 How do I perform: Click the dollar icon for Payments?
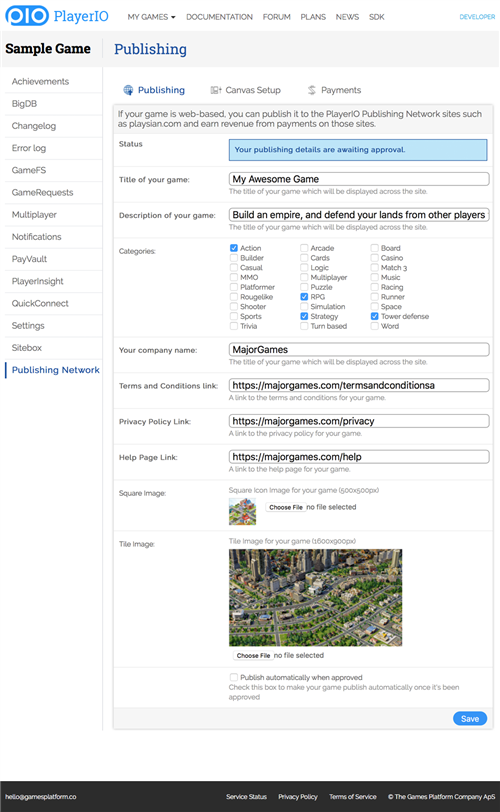point(312,90)
